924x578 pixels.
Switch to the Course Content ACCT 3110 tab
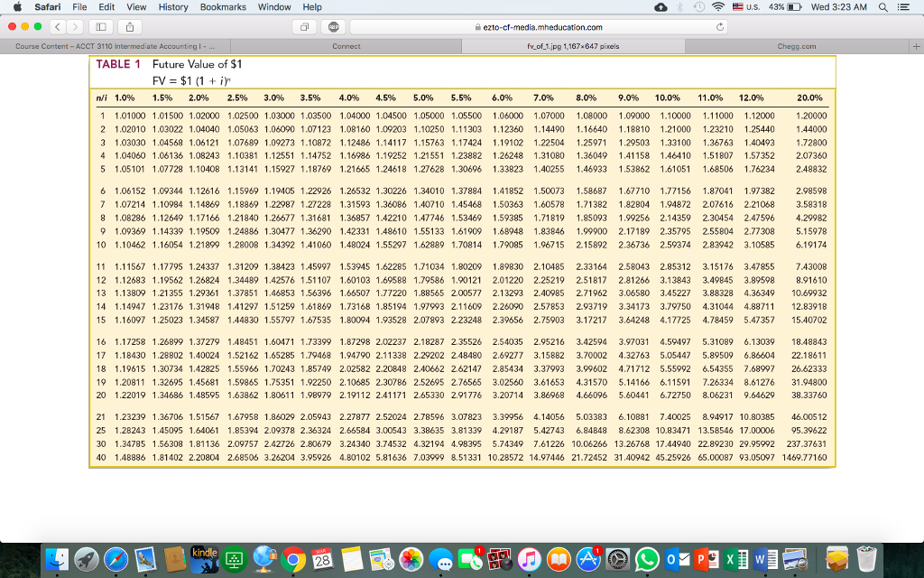click(x=115, y=46)
